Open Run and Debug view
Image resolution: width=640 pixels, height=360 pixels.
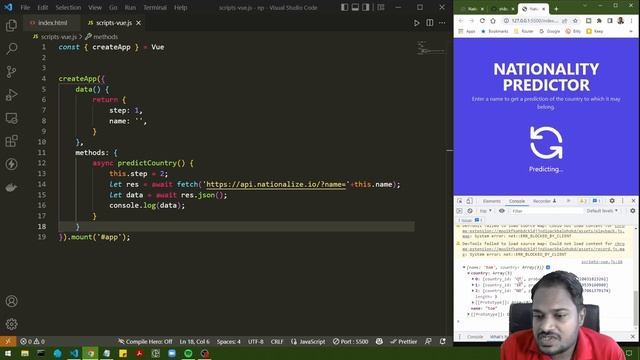click(x=11, y=95)
